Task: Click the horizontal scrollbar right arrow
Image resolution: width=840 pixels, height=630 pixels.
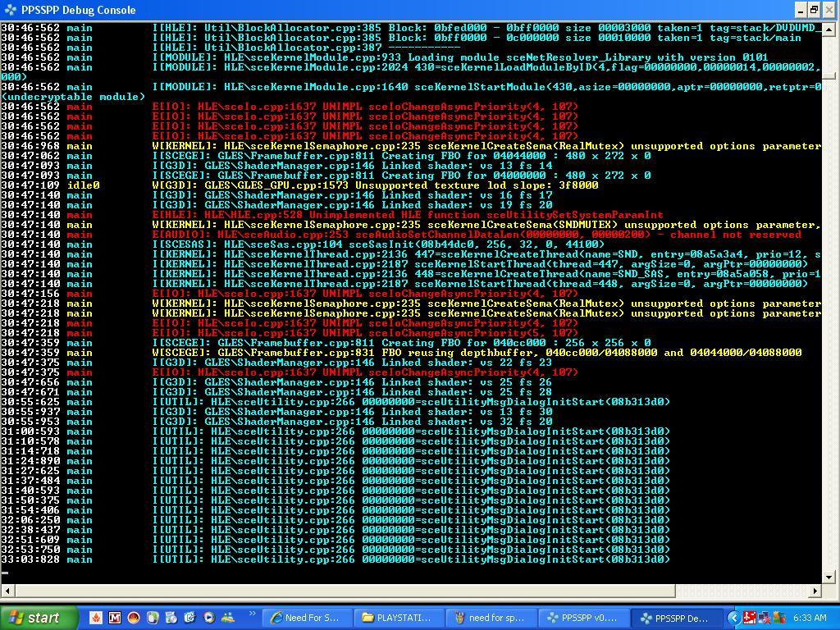Action: click(x=816, y=590)
